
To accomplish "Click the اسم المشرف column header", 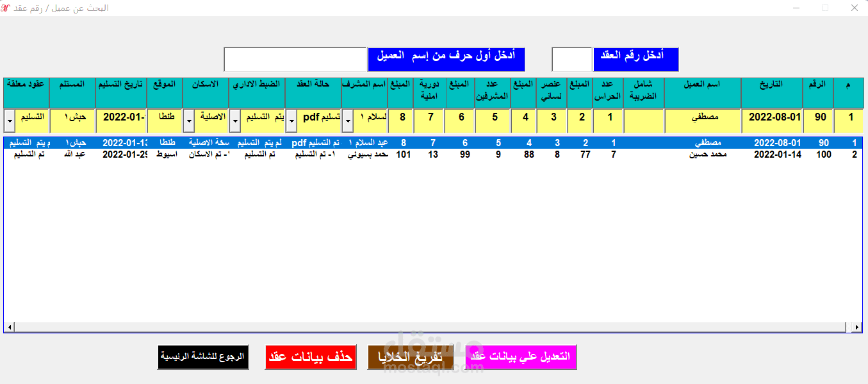I will tap(364, 92).
